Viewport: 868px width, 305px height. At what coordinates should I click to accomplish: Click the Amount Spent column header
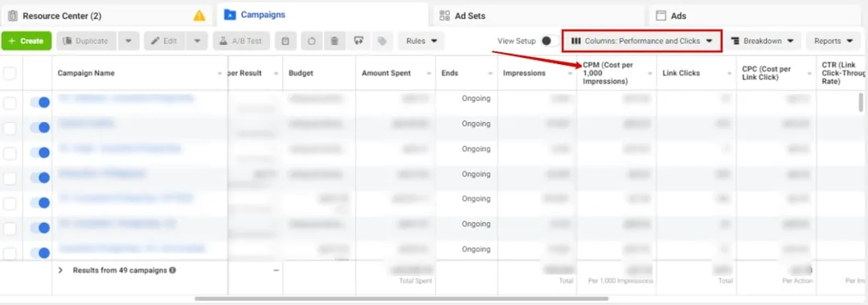pyautogui.click(x=387, y=73)
